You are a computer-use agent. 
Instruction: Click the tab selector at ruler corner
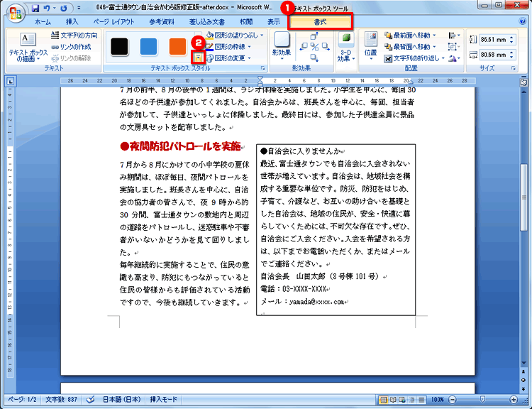pos(11,81)
